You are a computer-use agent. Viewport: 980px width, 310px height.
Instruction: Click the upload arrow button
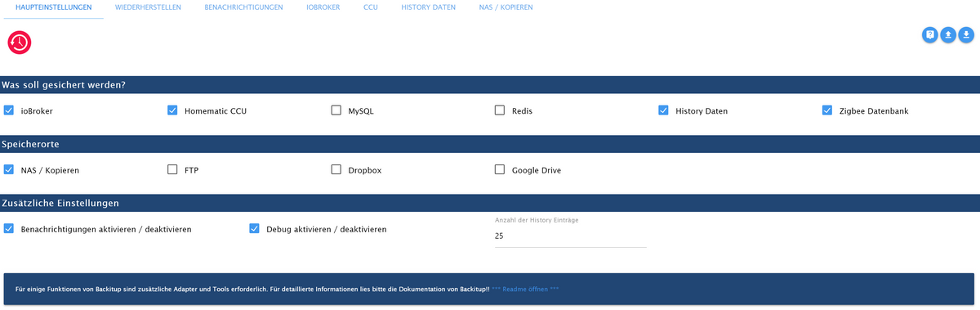pos(948,34)
